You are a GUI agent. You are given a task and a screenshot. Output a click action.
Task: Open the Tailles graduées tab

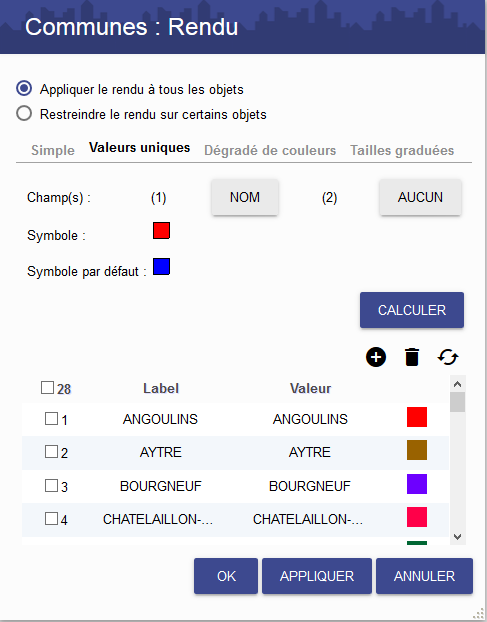point(402,150)
